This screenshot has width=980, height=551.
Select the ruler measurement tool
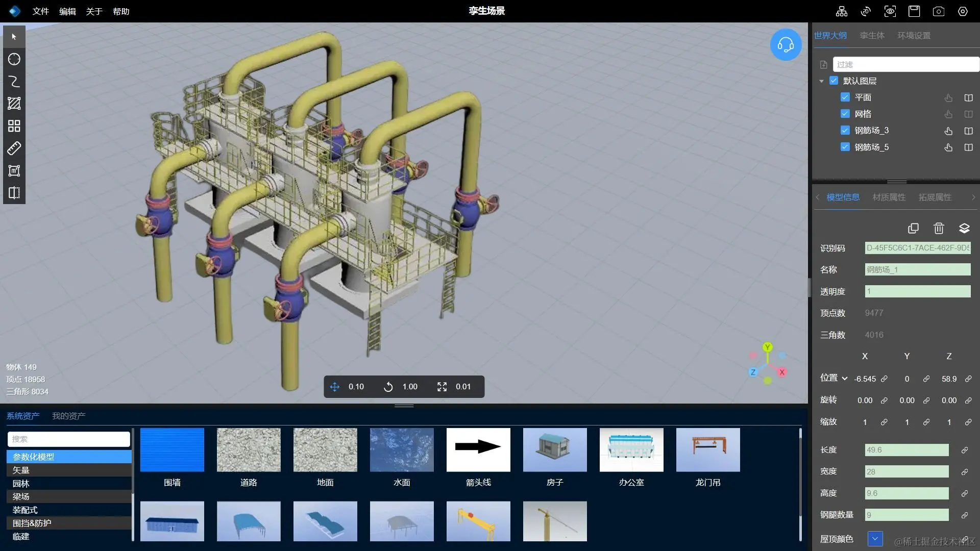[14, 148]
